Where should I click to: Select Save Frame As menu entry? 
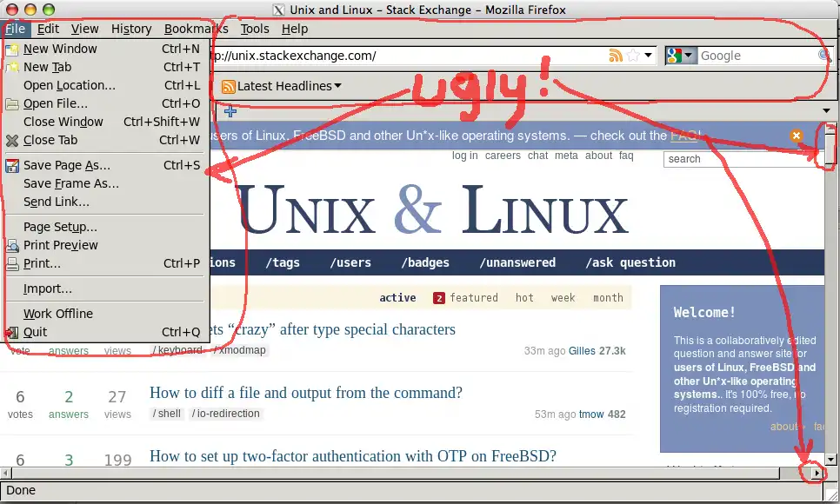(105, 183)
